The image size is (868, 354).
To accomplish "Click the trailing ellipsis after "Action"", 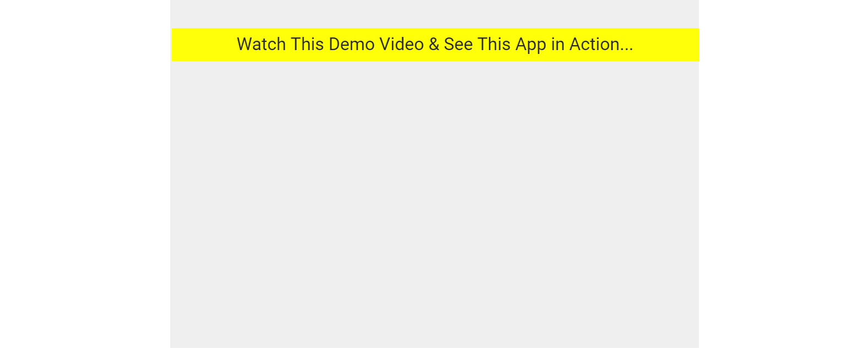I will coord(627,50).
